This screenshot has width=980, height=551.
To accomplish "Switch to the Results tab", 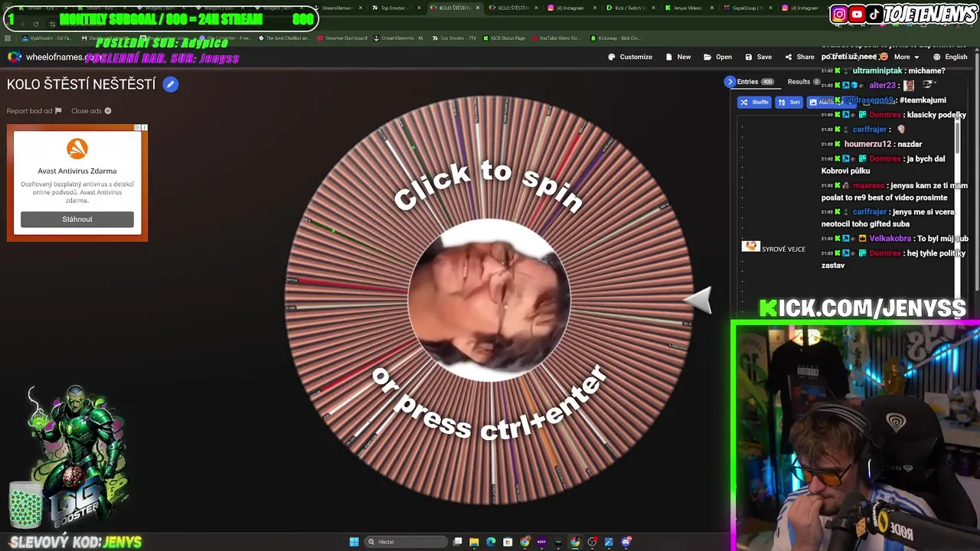I will pyautogui.click(x=803, y=82).
